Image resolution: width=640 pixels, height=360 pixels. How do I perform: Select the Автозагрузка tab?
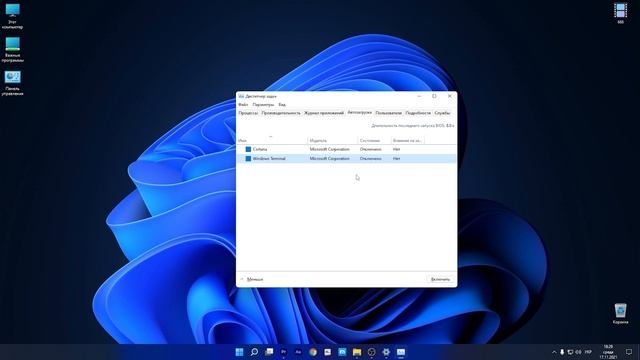360,112
